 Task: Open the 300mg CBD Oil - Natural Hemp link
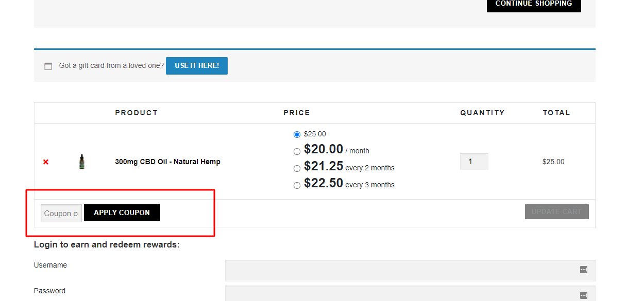tap(167, 162)
